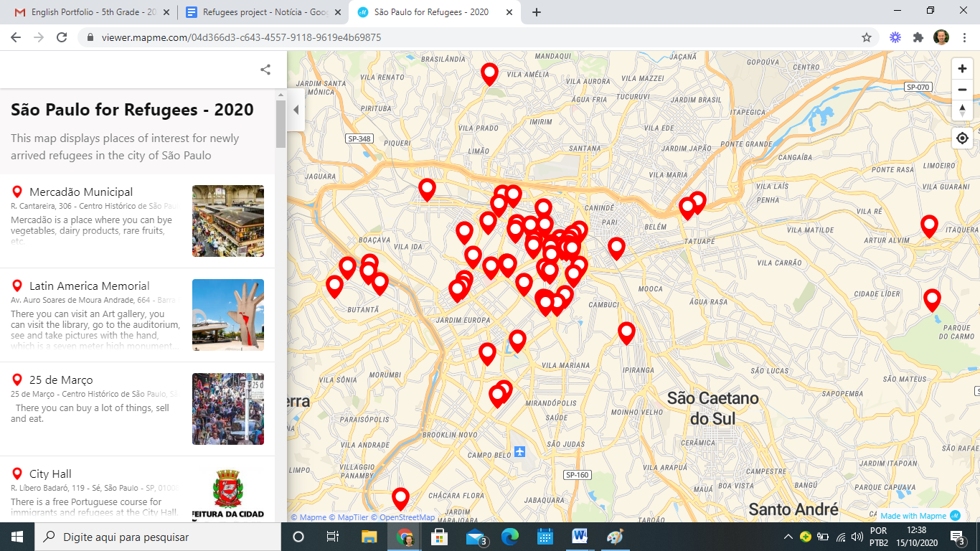Click the map pin south of Pari
980x551 pixels.
click(x=616, y=248)
